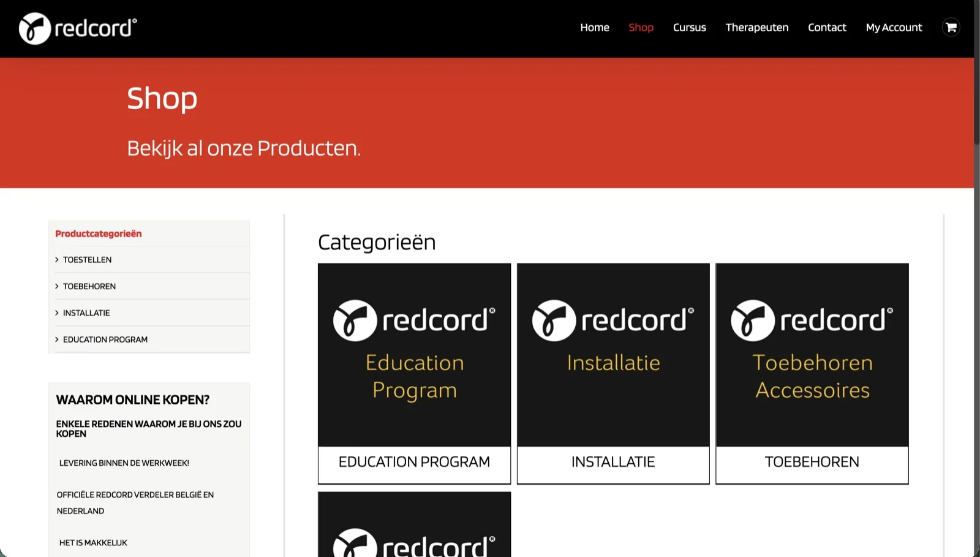Click the TOEBEHOREN tile caption
This screenshot has height=557, width=980.
click(812, 462)
